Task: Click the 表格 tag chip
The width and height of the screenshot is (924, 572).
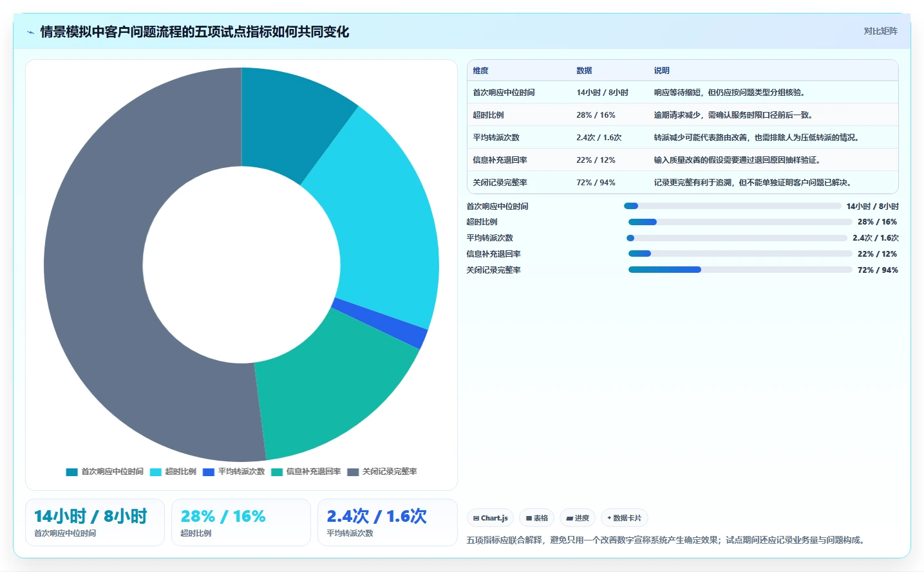Action: 536,518
